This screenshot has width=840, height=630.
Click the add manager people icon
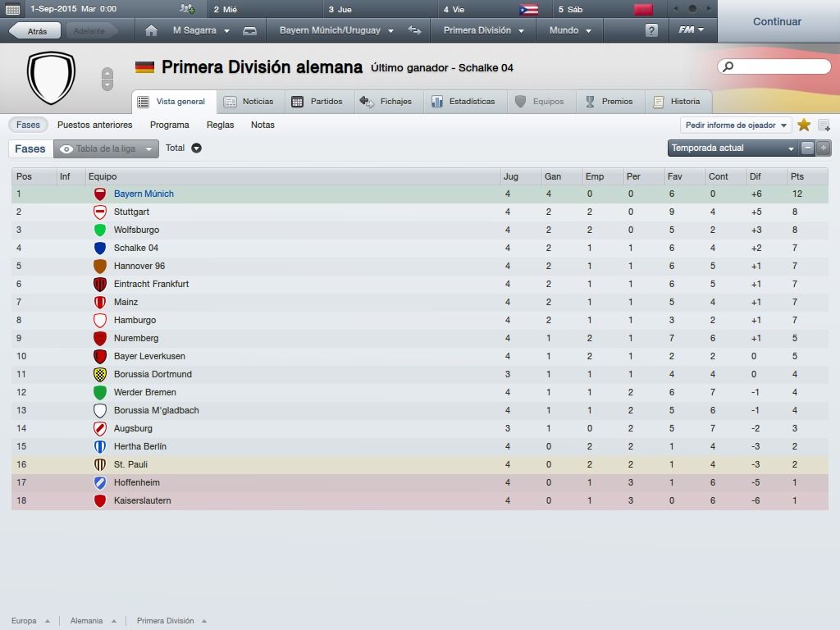coord(187,8)
